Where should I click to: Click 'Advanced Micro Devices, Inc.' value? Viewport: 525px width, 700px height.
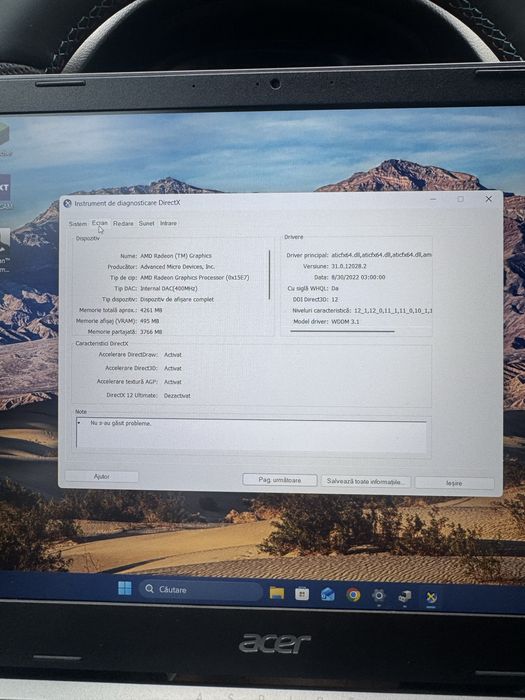click(x=177, y=267)
